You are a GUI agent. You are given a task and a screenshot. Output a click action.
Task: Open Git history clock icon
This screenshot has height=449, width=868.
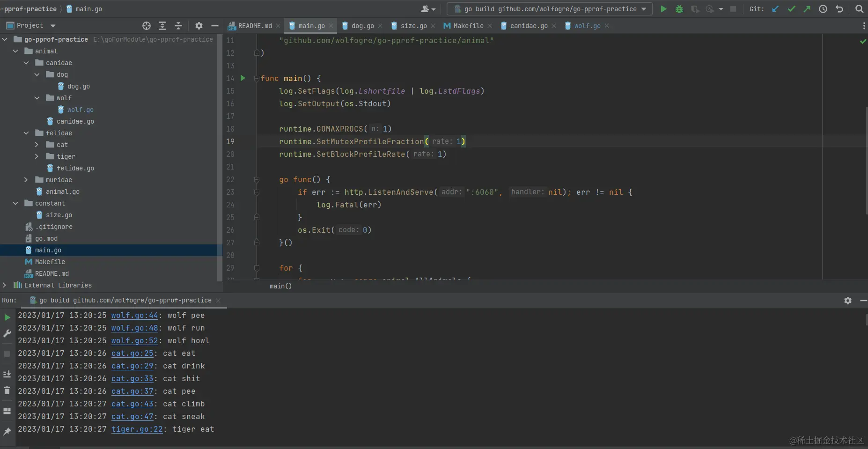[823, 9]
